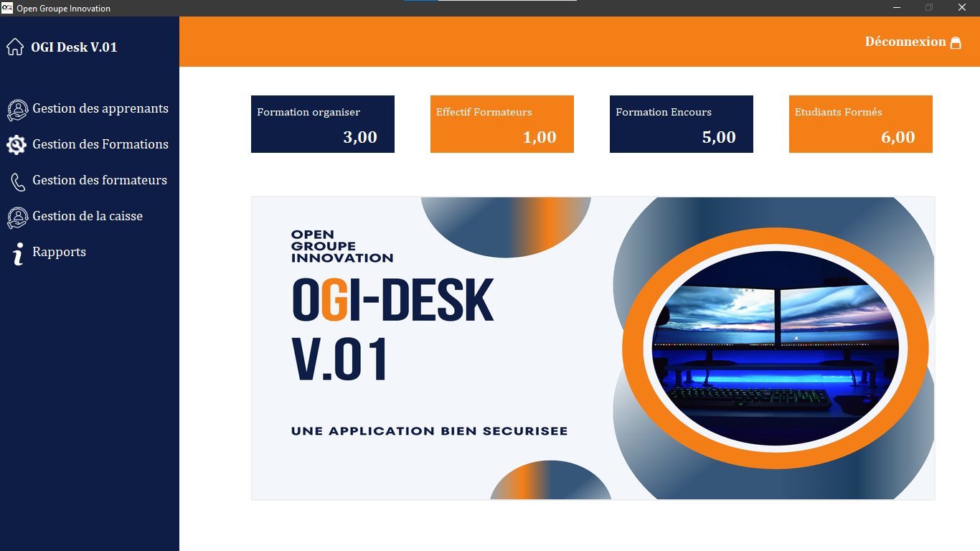Go to Gestion des formateurs
The height and width of the screenshot is (551, 980).
(x=100, y=181)
